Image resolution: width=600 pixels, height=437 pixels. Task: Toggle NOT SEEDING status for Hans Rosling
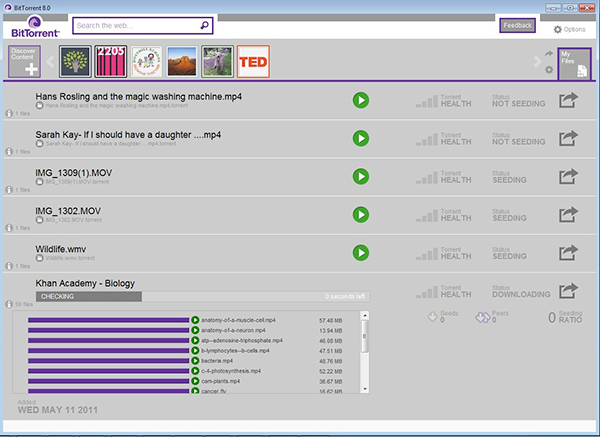coord(518,101)
